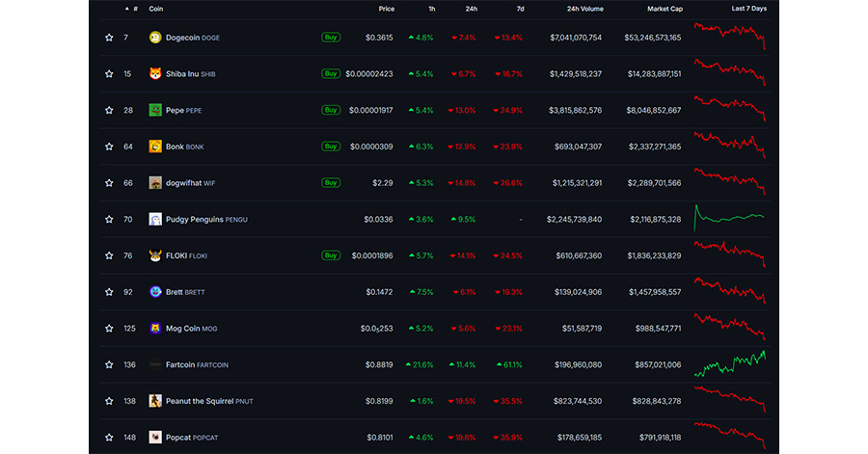Click the Popcat coin logo
The image size is (868, 454).
click(x=155, y=438)
